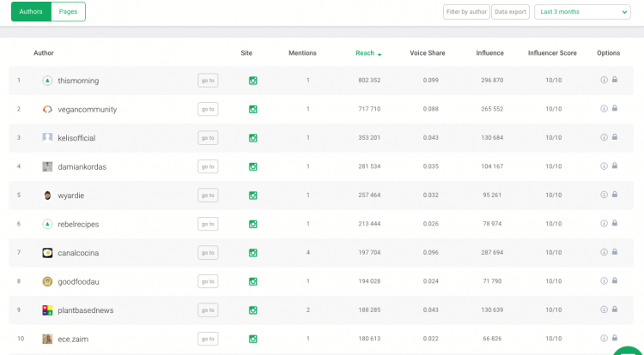
Task: Click Data export button
Action: 511,12
